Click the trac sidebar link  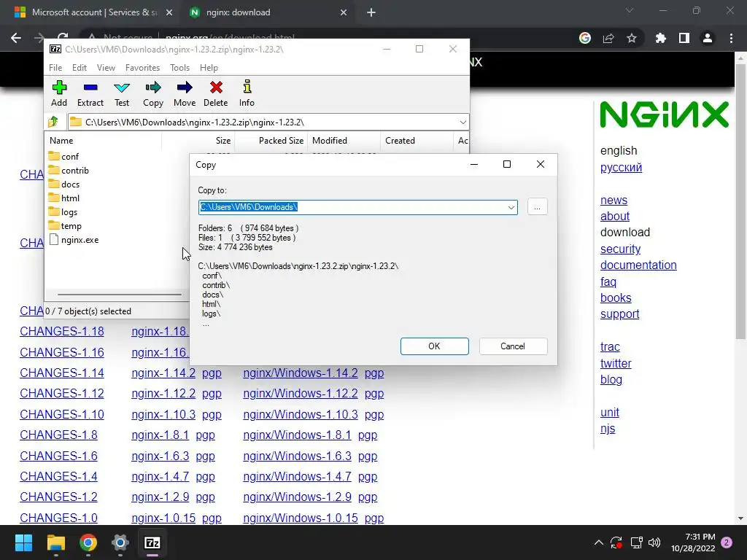610,346
